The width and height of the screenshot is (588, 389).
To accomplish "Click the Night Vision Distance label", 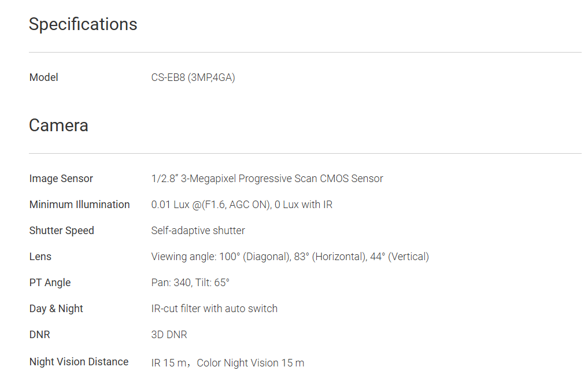I will coord(79,362).
